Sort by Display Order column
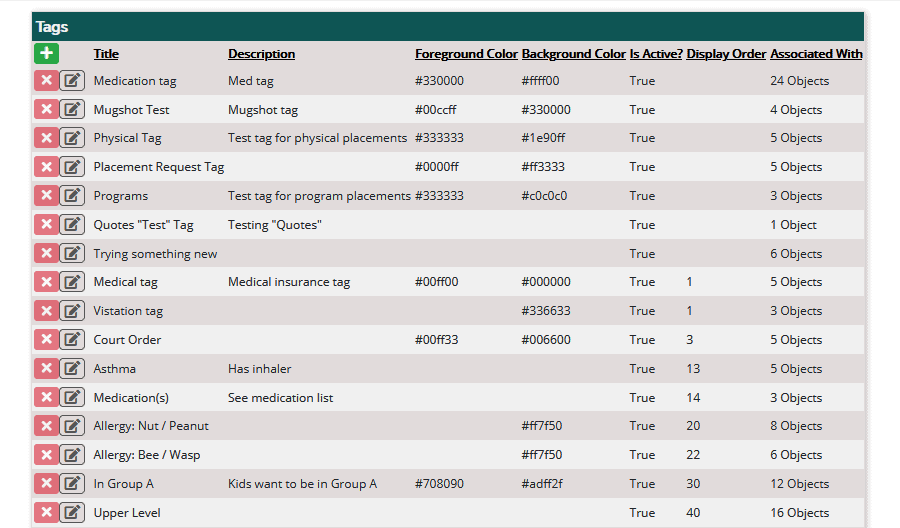Image resolution: width=900 pixels, height=528 pixels. click(726, 54)
